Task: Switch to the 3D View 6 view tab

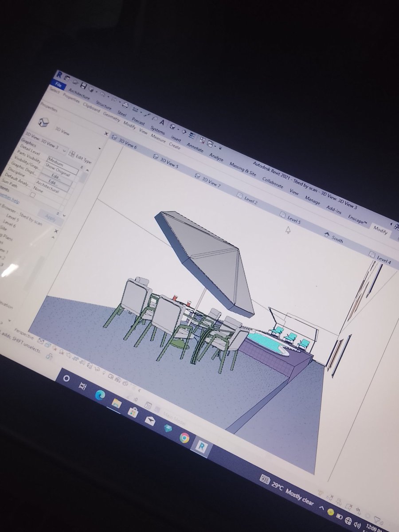Action: (125, 143)
